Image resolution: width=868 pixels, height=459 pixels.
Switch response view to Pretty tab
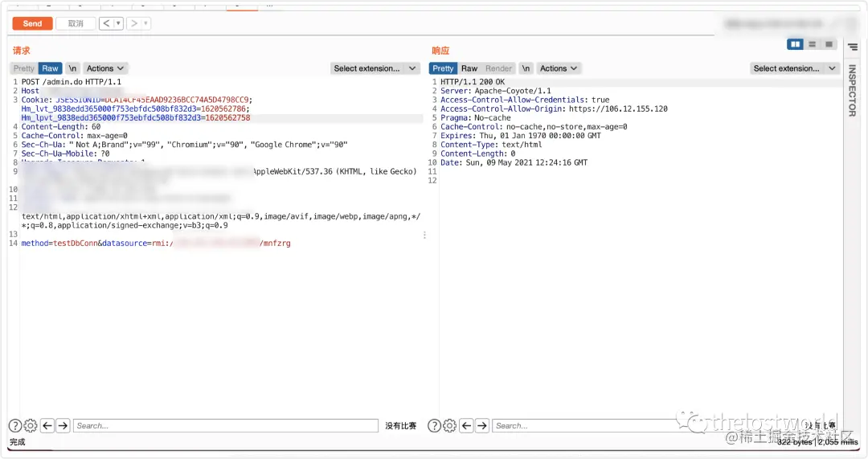pyautogui.click(x=443, y=68)
